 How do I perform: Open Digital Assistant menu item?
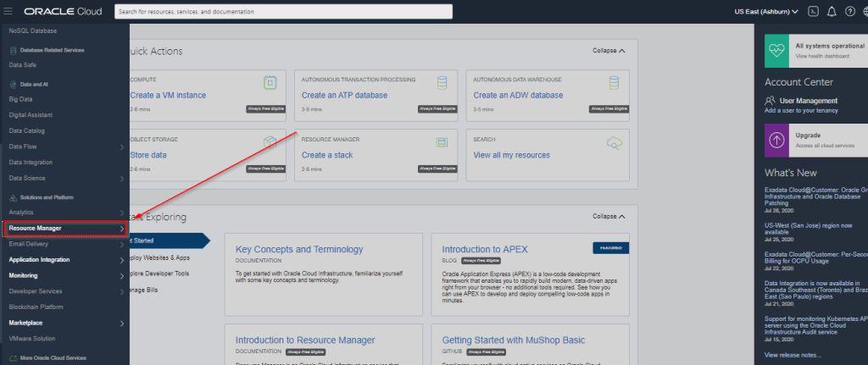click(x=31, y=115)
